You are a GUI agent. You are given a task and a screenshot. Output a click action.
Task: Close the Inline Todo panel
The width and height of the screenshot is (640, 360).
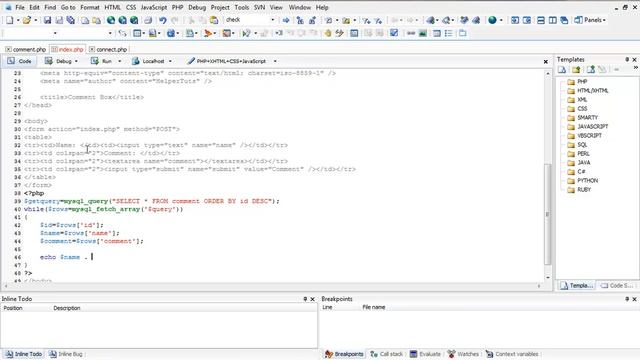pyautogui.click(x=313, y=299)
